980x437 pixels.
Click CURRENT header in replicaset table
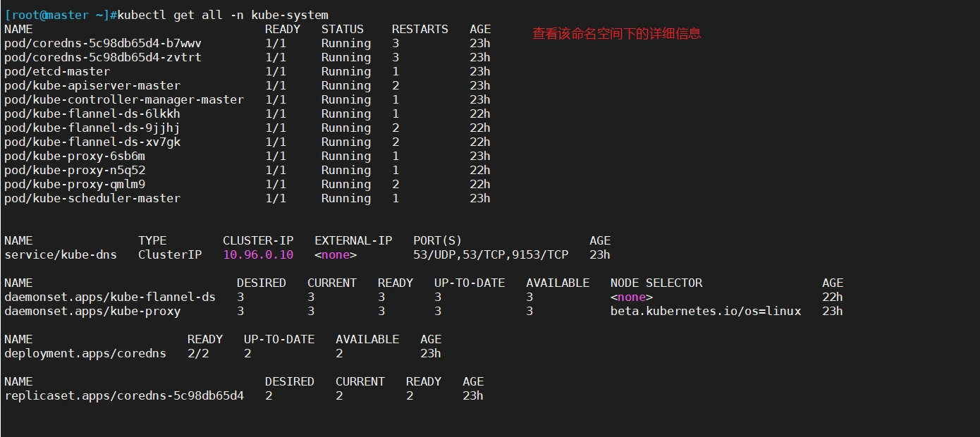(x=360, y=381)
